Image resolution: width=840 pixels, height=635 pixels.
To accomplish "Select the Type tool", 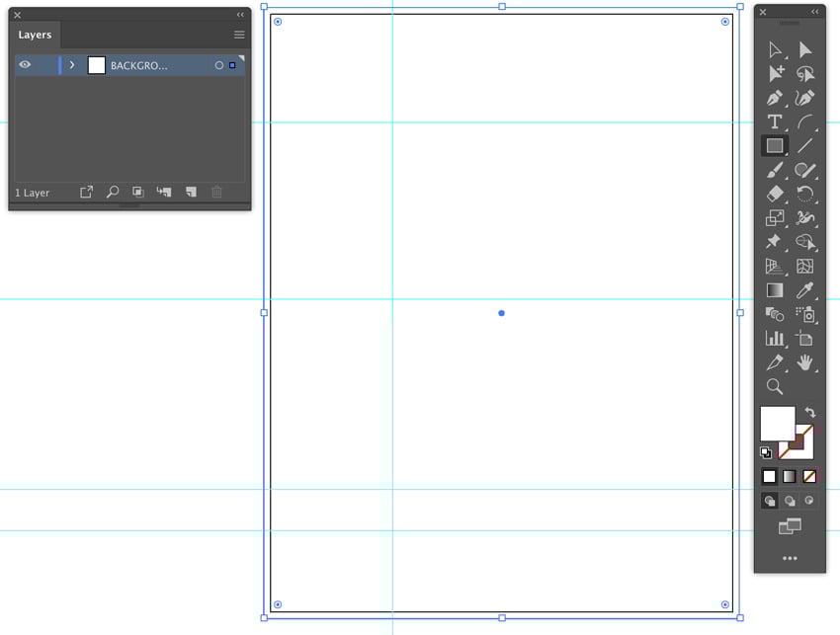I will point(775,120).
